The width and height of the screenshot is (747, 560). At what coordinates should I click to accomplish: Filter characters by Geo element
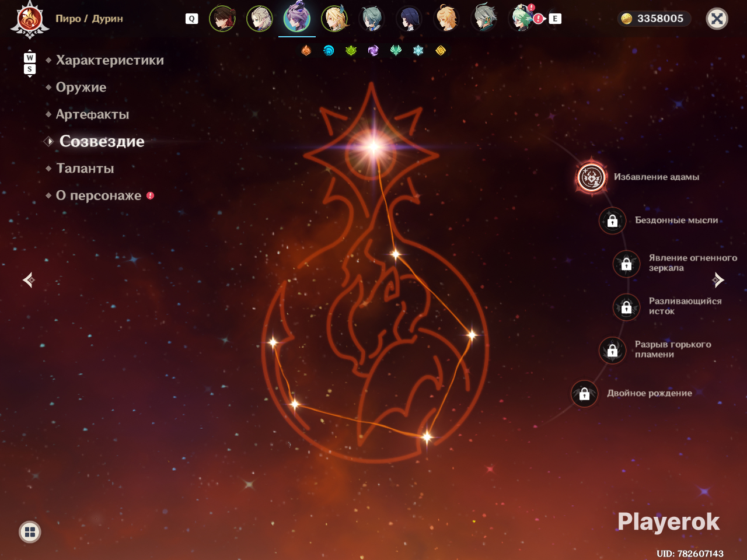click(441, 51)
